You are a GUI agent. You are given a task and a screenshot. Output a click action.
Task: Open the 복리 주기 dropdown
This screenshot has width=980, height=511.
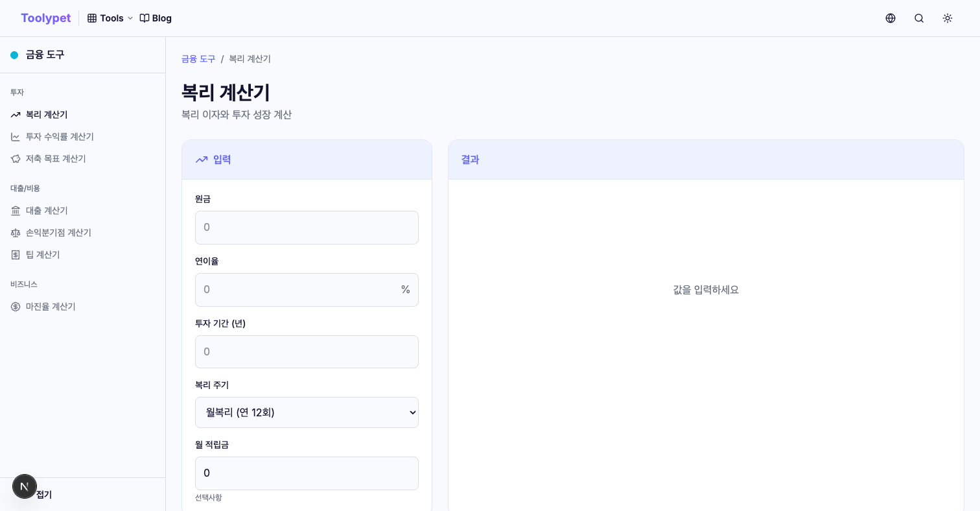click(x=307, y=412)
